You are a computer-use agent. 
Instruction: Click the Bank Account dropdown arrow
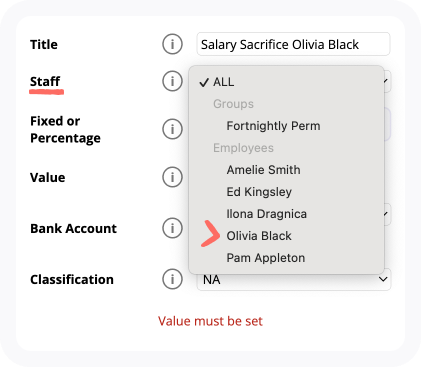(386, 214)
